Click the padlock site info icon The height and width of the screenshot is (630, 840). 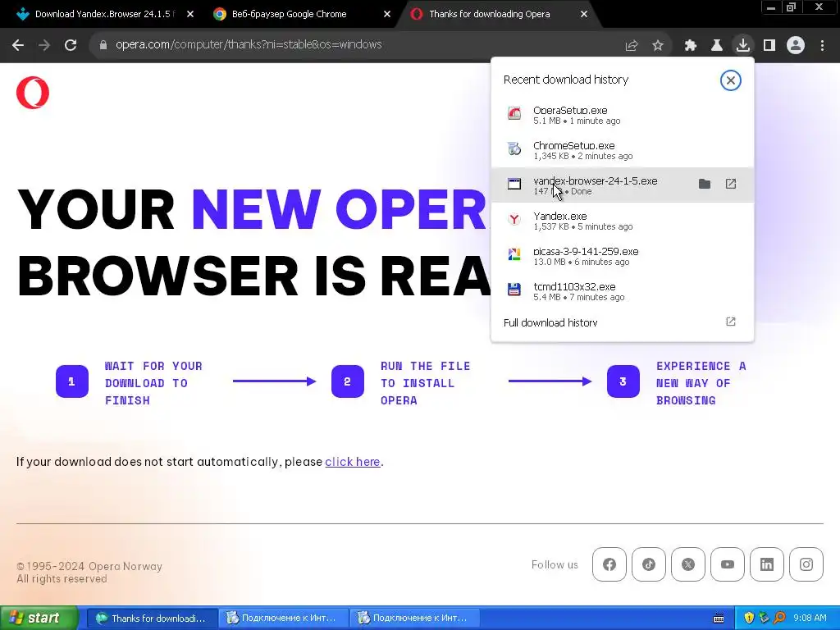[x=103, y=45]
